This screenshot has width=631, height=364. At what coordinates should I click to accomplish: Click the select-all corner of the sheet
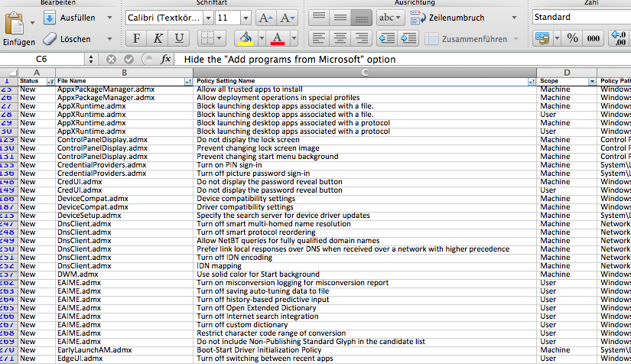point(9,73)
